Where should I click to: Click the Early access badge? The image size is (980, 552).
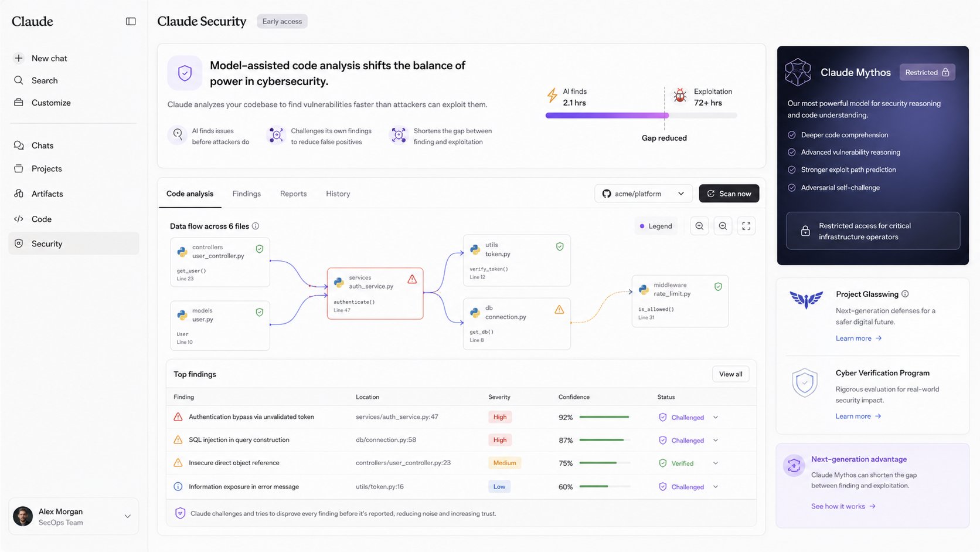[282, 21]
